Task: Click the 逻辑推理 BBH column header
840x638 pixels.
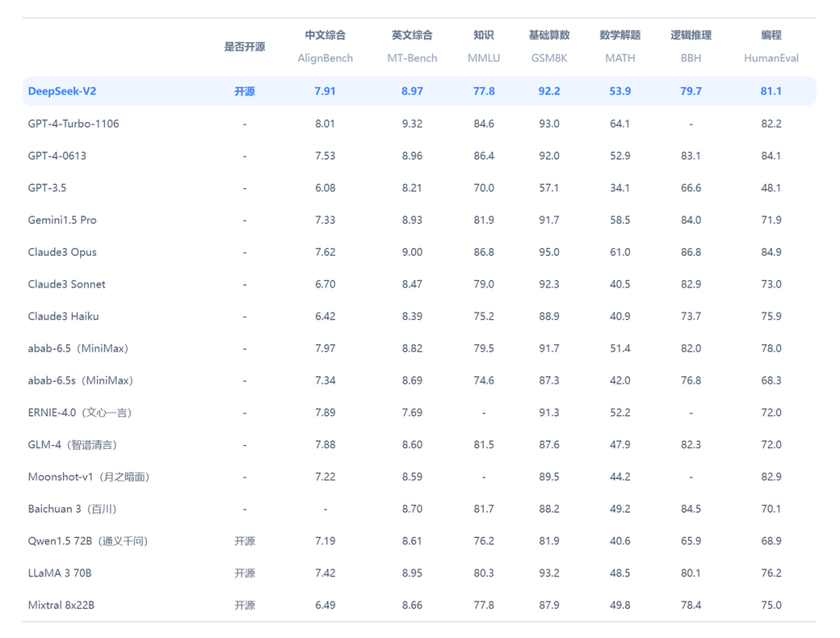Action: 690,45
